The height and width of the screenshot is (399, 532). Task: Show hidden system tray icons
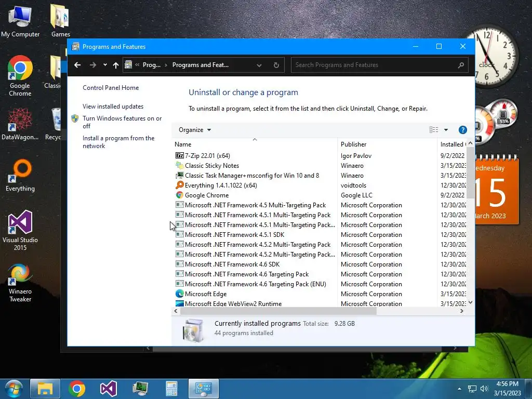tap(459, 389)
